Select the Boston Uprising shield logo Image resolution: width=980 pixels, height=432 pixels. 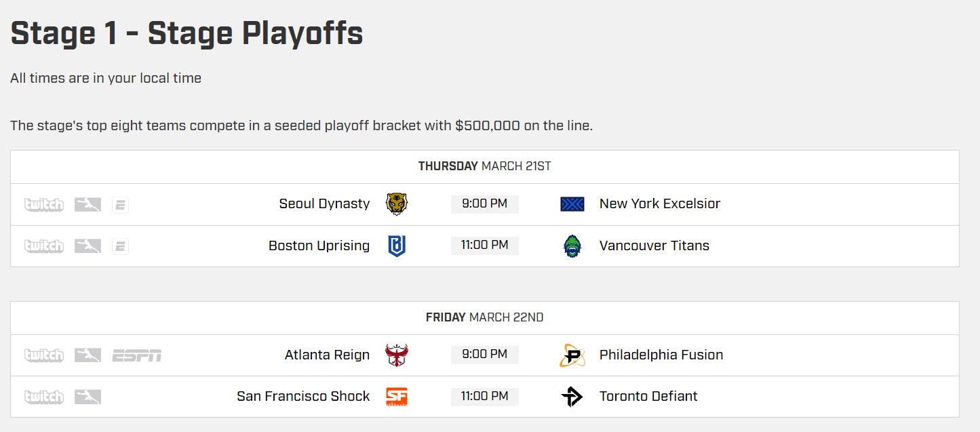click(396, 246)
